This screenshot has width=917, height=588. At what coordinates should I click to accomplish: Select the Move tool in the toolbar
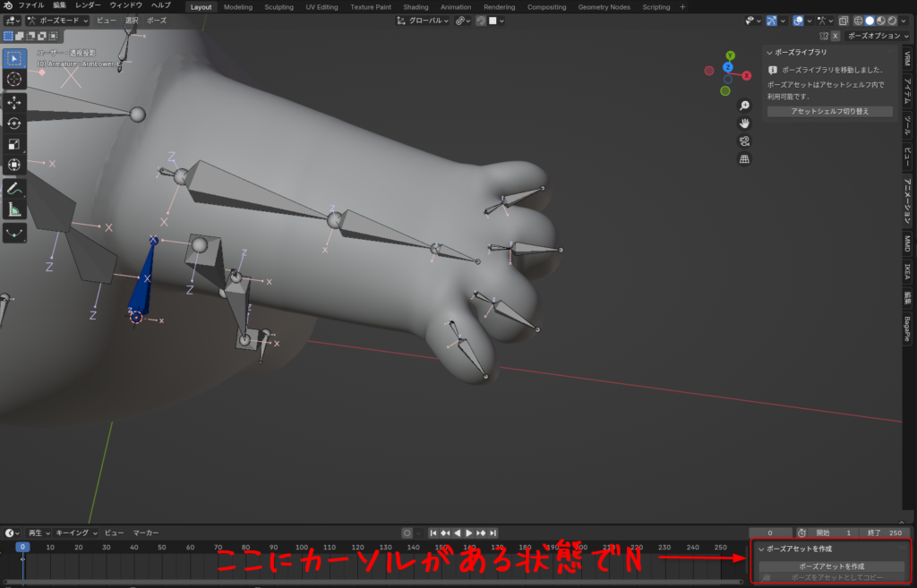tap(14, 102)
